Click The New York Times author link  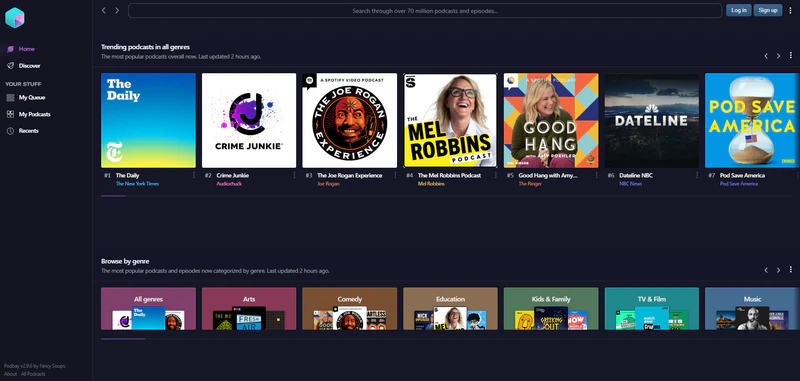pos(137,184)
